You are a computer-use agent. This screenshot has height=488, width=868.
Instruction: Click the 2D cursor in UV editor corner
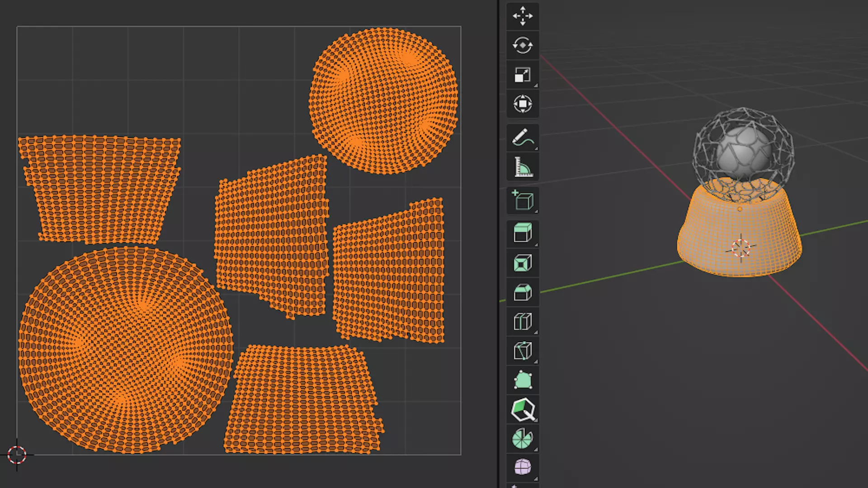(17, 455)
